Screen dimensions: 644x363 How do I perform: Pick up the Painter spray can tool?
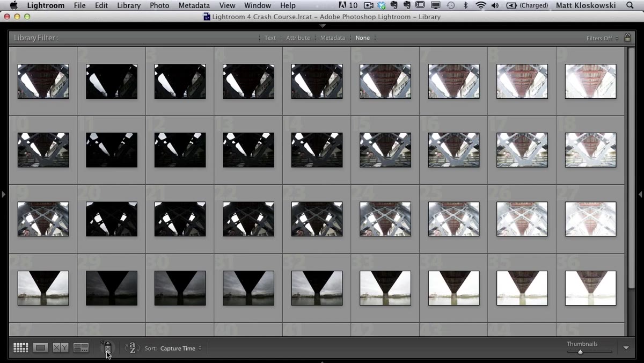click(107, 348)
